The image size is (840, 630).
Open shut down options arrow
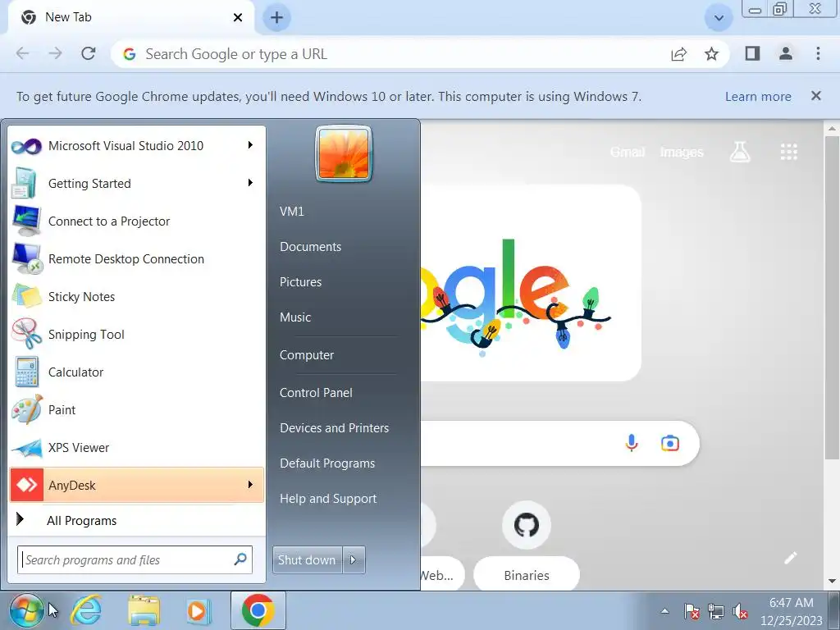354,559
